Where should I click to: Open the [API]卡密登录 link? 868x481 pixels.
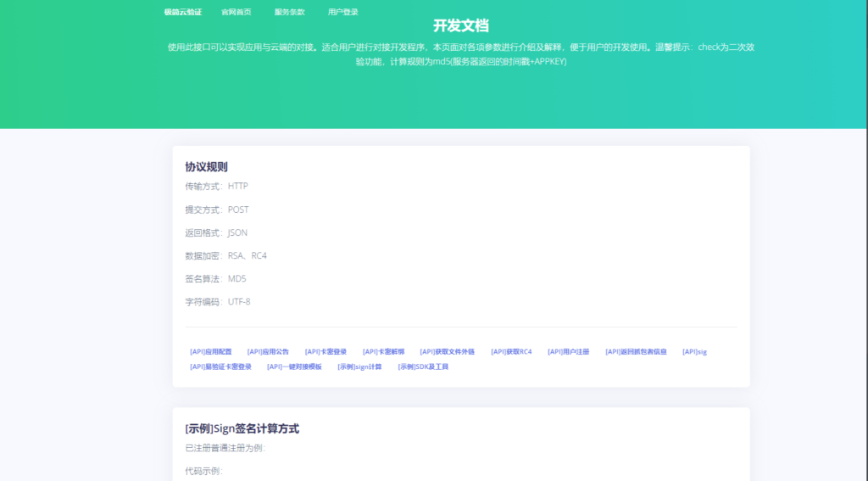tap(325, 352)
